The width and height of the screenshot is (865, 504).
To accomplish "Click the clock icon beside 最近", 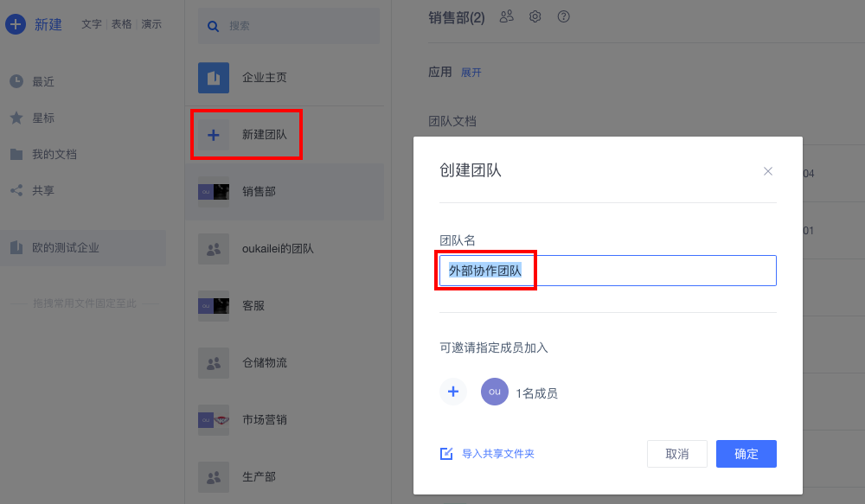I will pos(16,81).
